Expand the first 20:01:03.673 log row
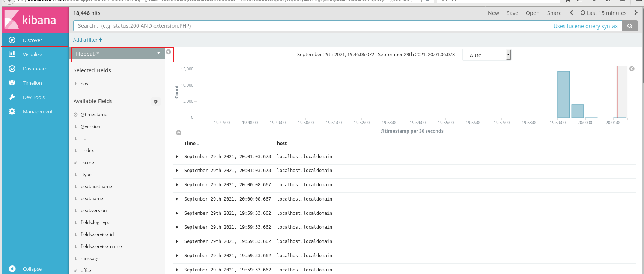Viewport: 644px width, 274px height. (x=177, y=157)
